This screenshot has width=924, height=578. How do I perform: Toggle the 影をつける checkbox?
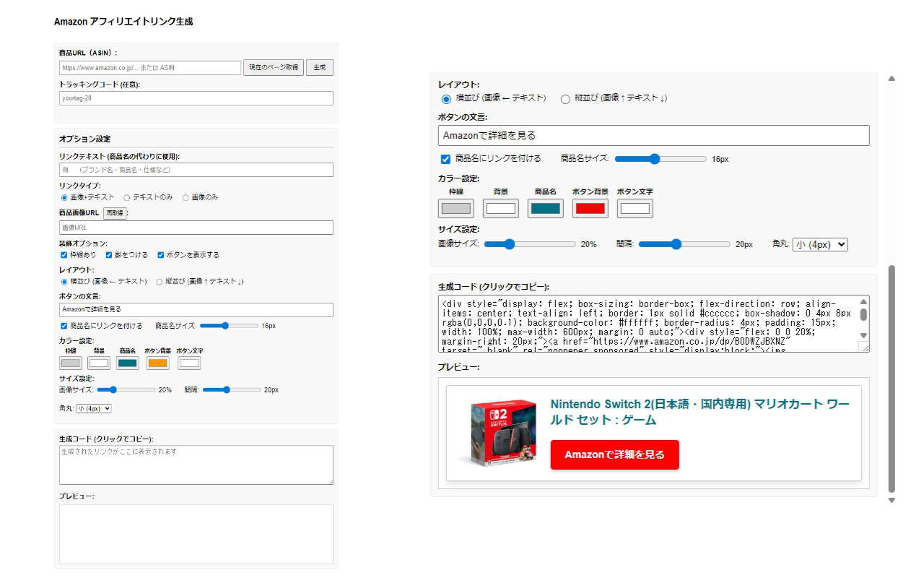click(110, 254)
